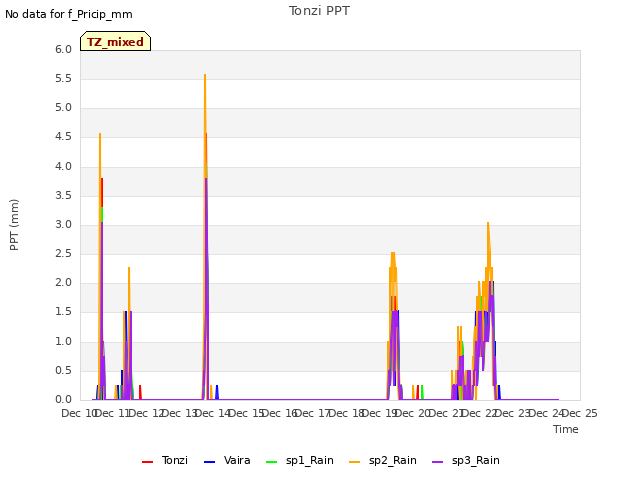The height and width of the screenshot is (480, 640).
Task: Click the green sp1_Rain legend color marker
Action: point(271,462)
